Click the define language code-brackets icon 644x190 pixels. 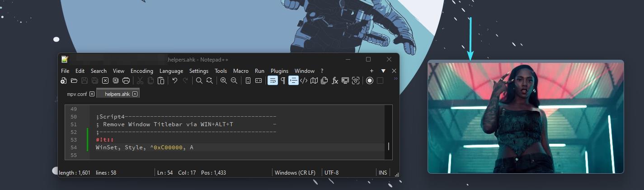[304, 81]
